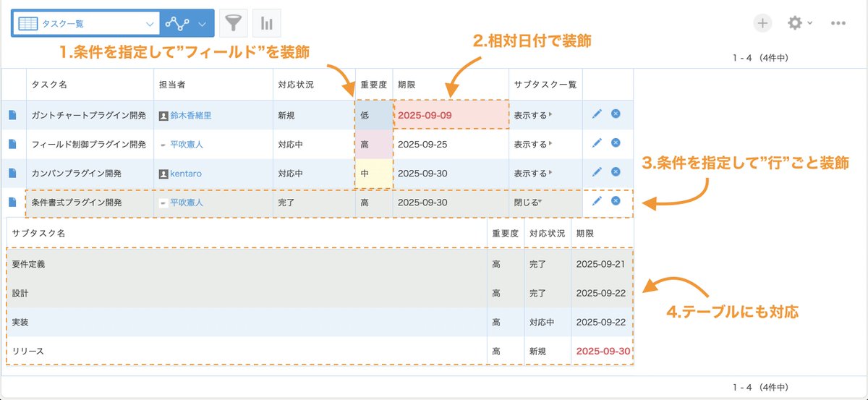Select the red 2025-09-30 subtask date

[603, 351]
